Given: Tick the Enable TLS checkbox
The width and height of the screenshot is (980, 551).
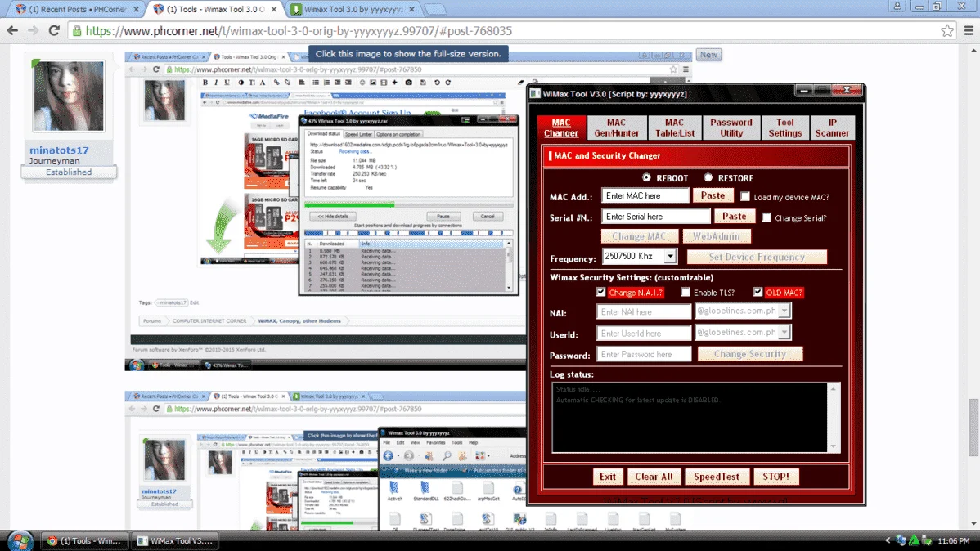Looking at the screenshot, I should pyautogui.click(x=686, y=293).
